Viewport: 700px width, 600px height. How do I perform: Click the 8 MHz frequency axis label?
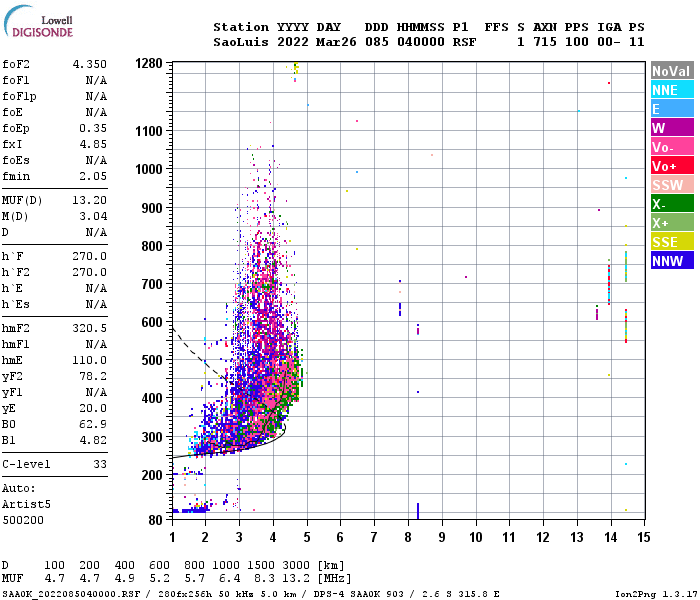pyautogui.click(x=408, y=537)
